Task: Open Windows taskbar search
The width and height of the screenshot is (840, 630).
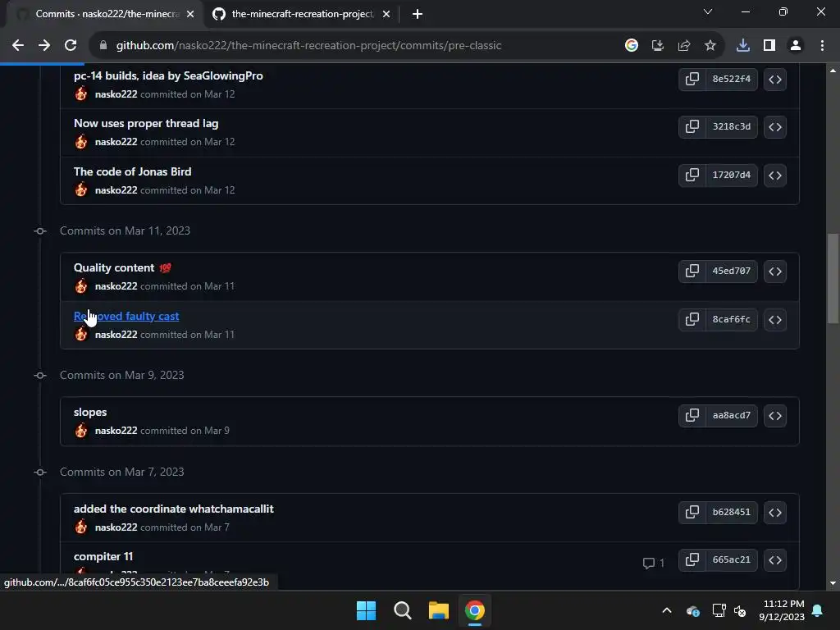Action: click(x=402, y=610)
